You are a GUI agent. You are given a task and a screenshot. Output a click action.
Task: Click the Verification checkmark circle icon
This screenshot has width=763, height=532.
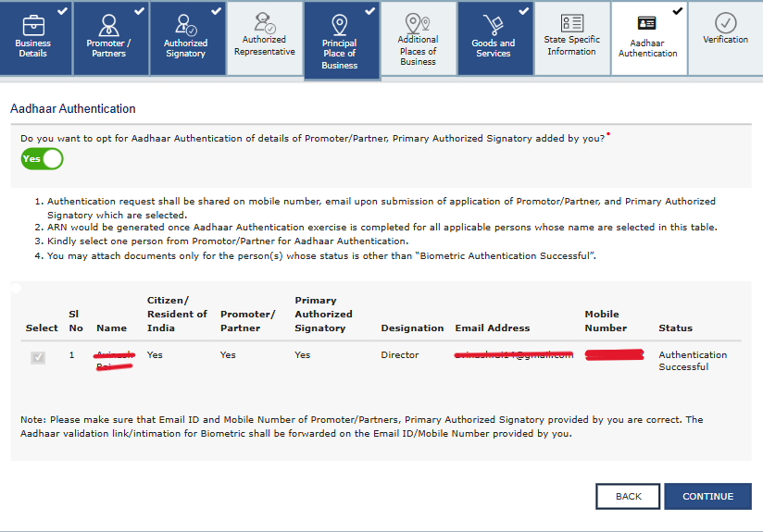[726, 23]
